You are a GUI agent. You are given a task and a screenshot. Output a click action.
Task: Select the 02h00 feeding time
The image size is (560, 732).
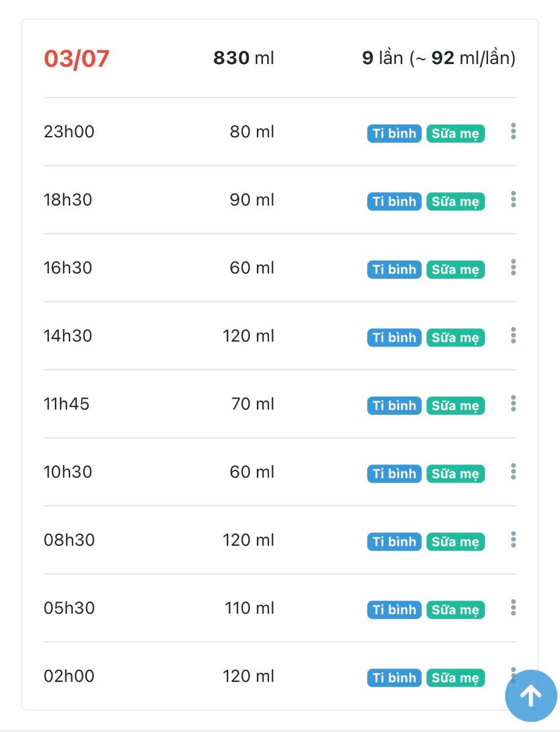pyautogui.click(x=70, y=676)
